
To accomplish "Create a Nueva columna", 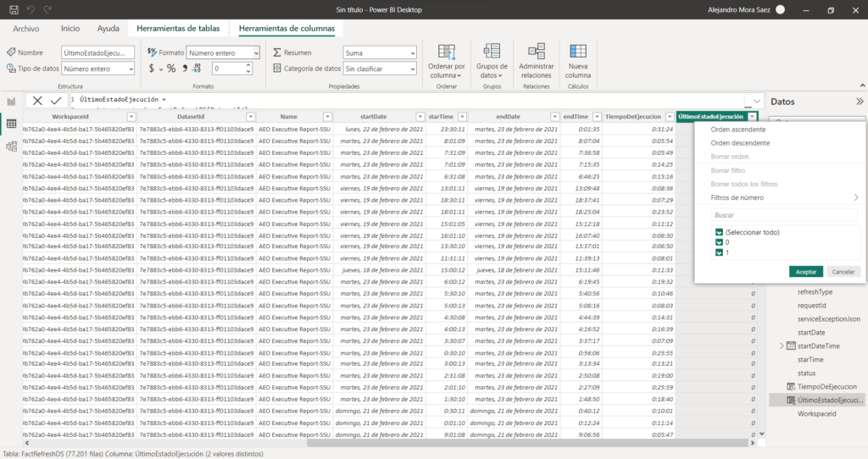I will (x=578, y=59).
